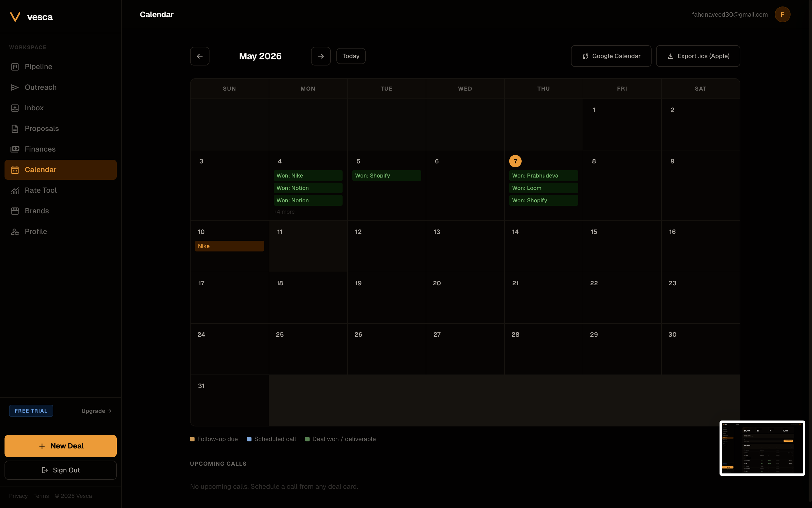Click the Calendar sidebar icon
Image resolution: width=812 pixels, height=508 pixels.
tap(15, 170)
